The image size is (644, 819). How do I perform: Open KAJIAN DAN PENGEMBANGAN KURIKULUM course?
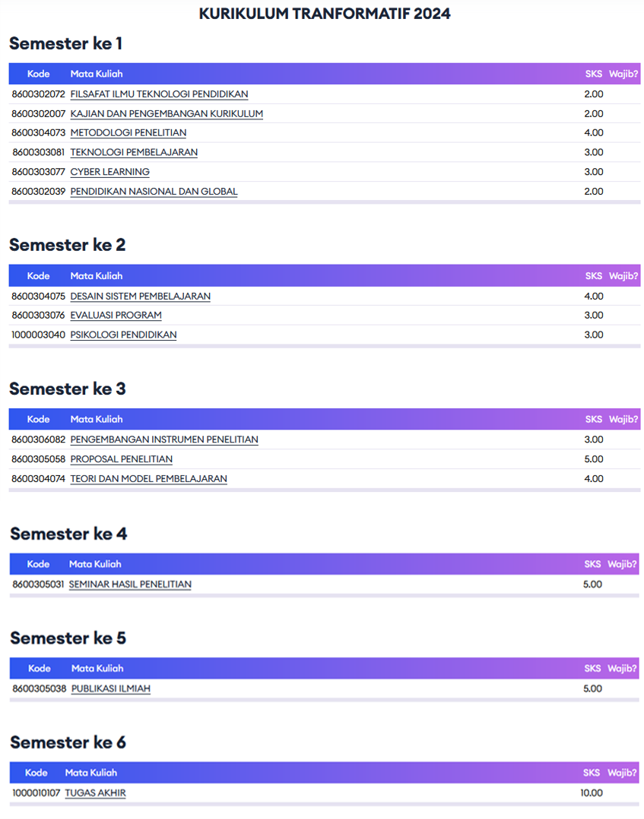(167, 114)
